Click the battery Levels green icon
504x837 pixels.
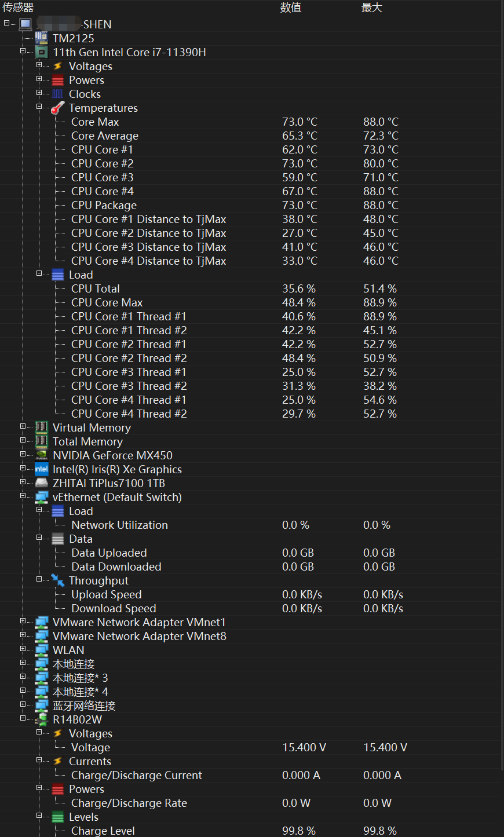point(57,817)
